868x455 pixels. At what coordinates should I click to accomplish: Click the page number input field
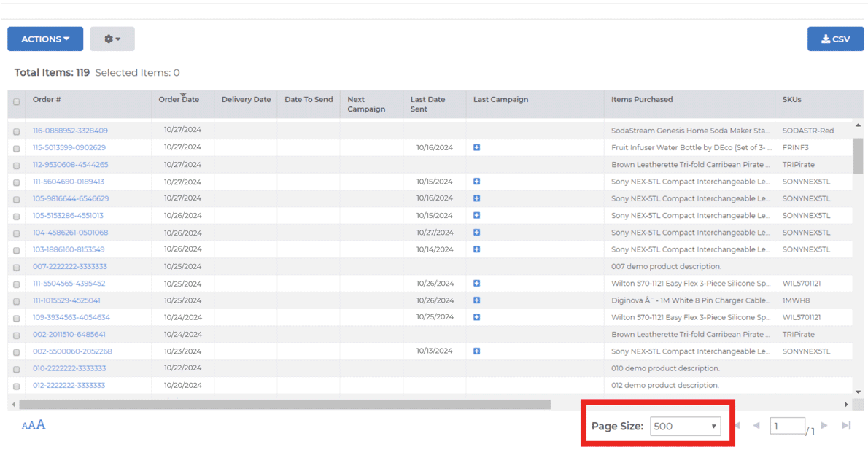point(786,427)
